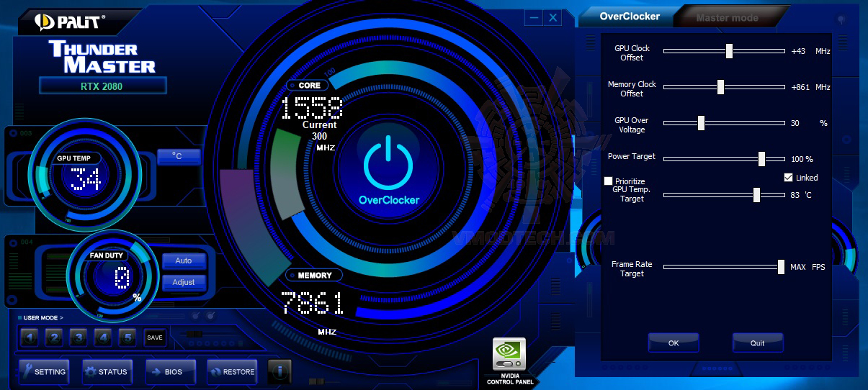Click the GPU Over Voltage slider handle
This screenshot has width=868, height=390.
701,123
